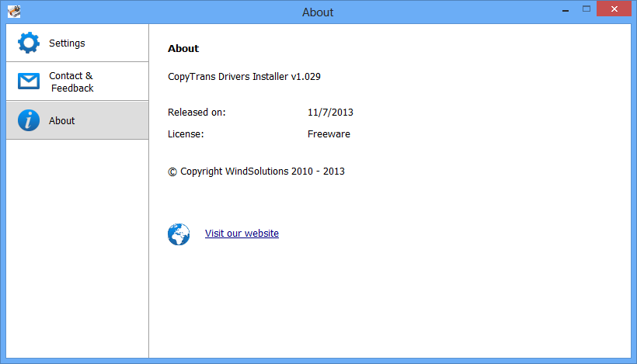Click the Copyright WindSolutions 2010 - 2013 text
637x364 pixels.
coord(256,172)
